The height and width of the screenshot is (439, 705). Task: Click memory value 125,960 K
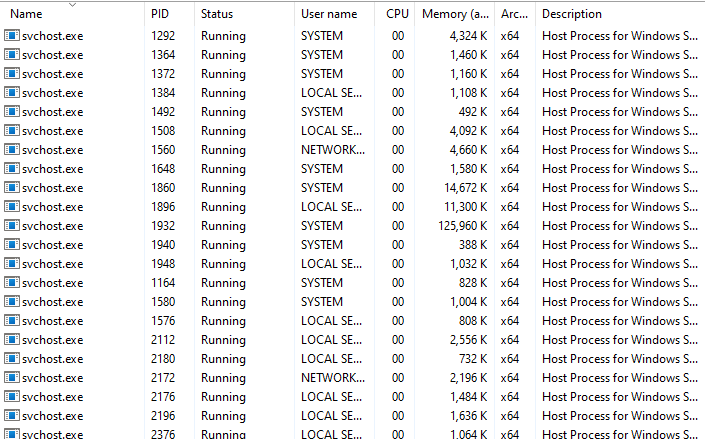463,225
